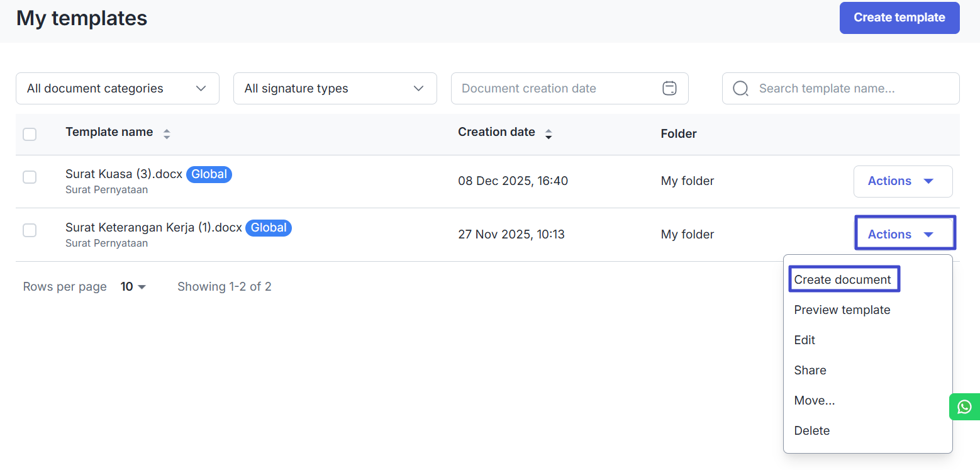Click the green WhatsApp chat icon
This screenshot has width=980, height=470.
tap(964, 407)
